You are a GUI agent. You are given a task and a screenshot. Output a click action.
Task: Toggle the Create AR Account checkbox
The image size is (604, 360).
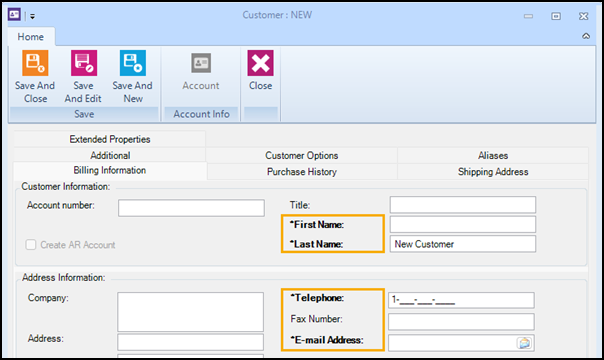[x=31, y=244]
